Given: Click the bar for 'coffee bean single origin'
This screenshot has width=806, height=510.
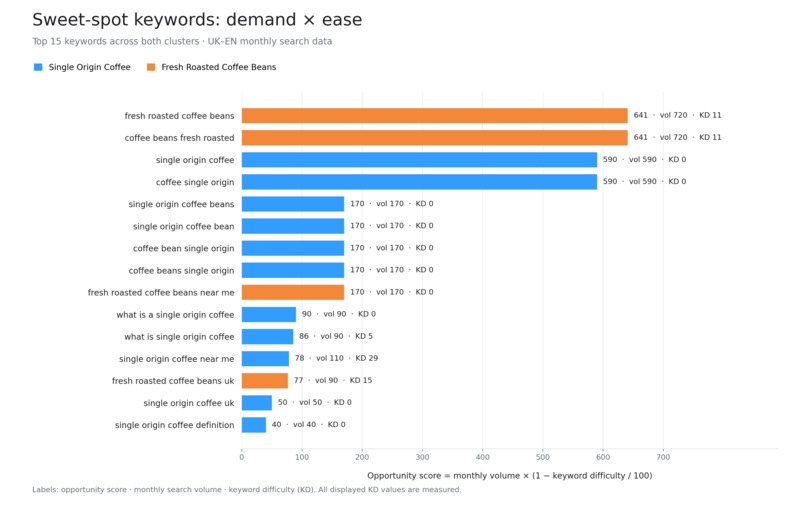Looking at the screenshot, I should 293,248.
